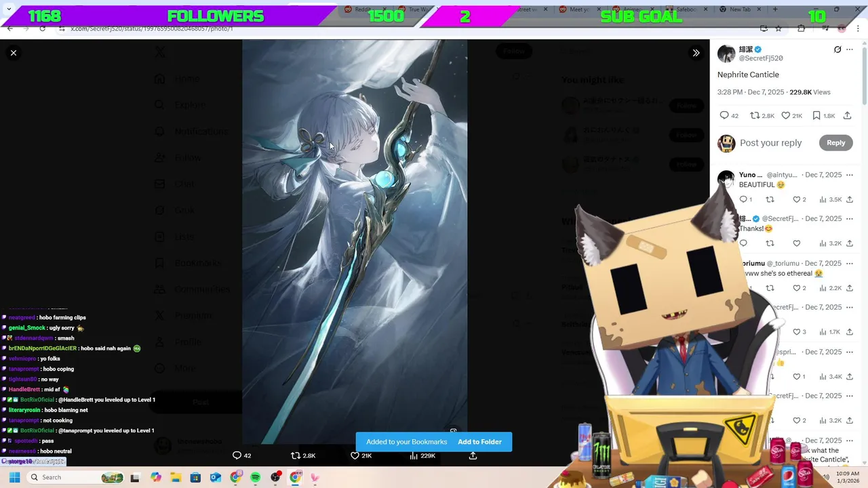This screenshot has width=868, height=488.
Task: Open the @SecretFj520 handle link
Action: 761,58
